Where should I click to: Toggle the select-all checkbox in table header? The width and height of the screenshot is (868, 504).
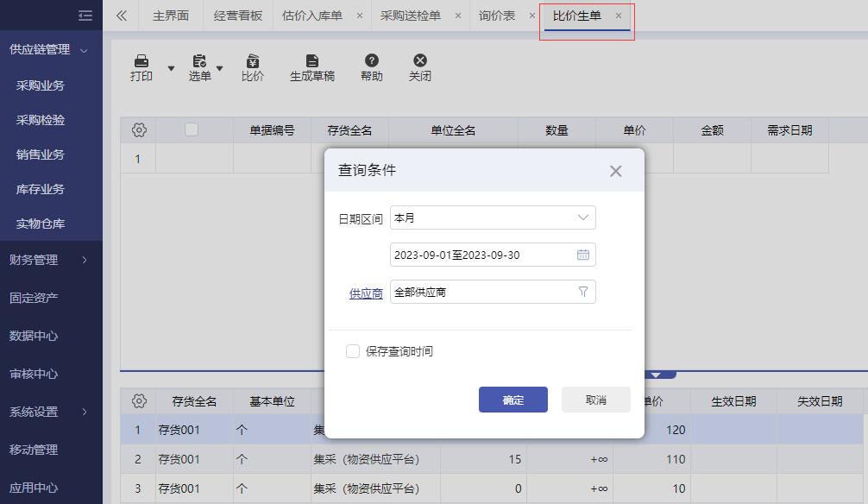(192, 129)
